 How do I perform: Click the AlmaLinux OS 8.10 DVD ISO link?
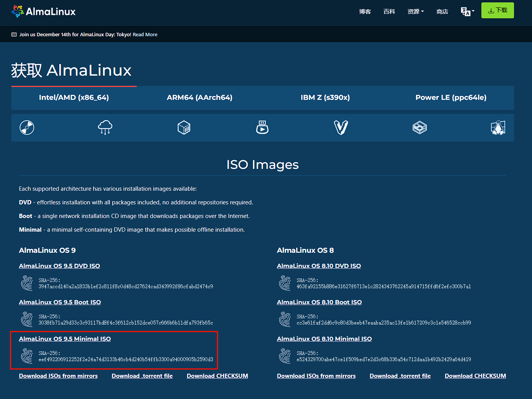pos(319,266)
